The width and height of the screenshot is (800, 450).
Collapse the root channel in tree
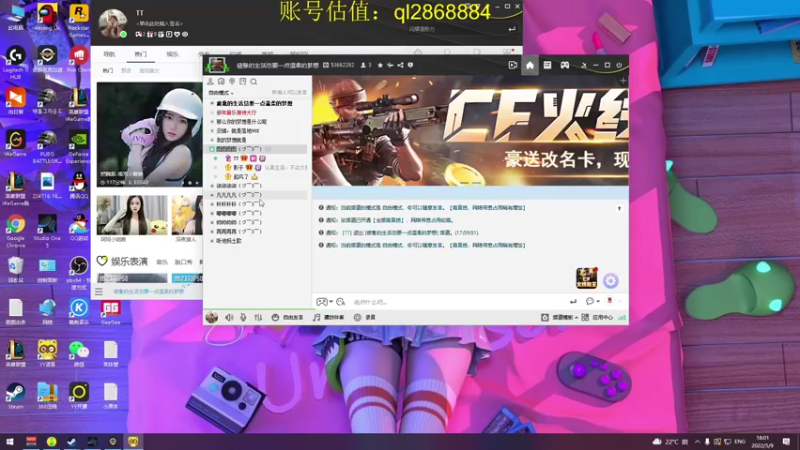pos(212,103)
